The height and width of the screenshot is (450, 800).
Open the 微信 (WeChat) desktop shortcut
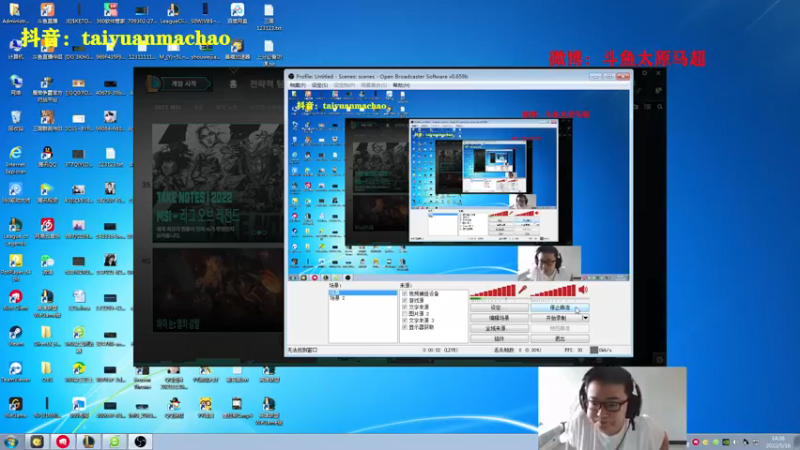tap(47, 264)
